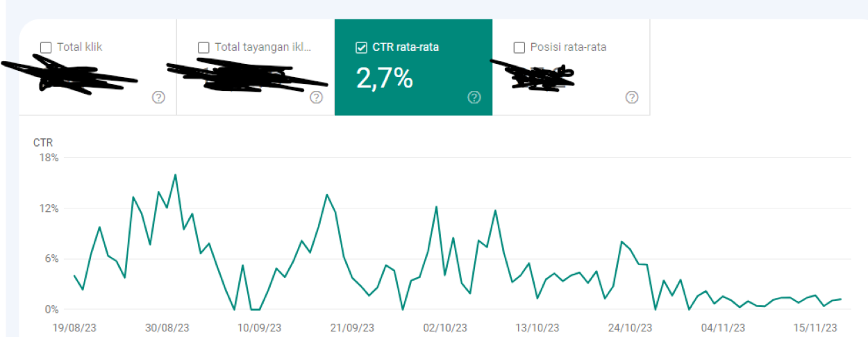This screenshot has width=868, height=337.
Task: Click the 15/11/23 date label
Action: 815,327
